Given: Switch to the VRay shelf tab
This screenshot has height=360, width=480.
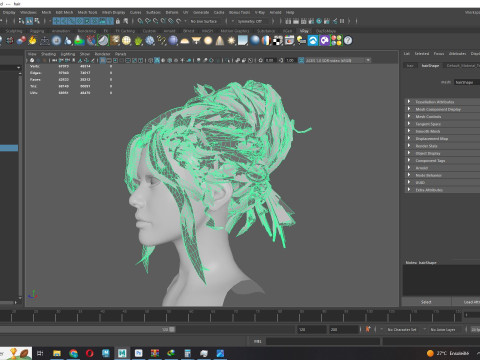Looking at the screenshot, I should [304, 31].
